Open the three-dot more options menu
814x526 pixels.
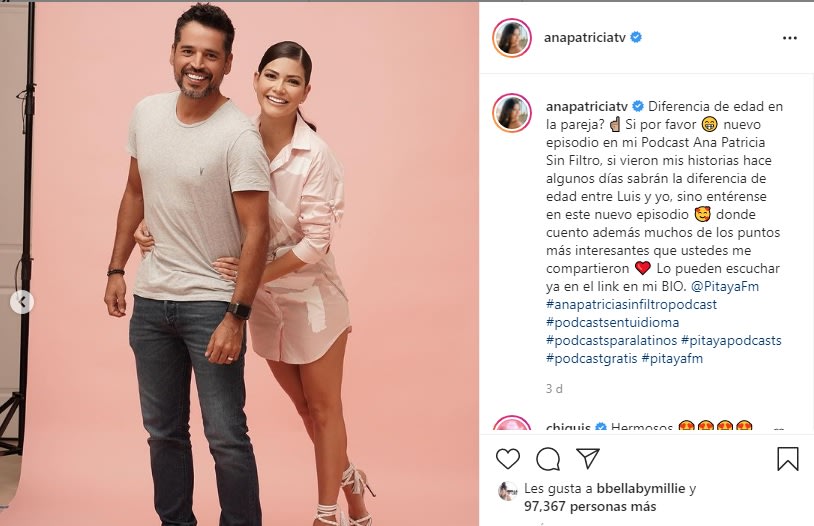pos(790,38)
